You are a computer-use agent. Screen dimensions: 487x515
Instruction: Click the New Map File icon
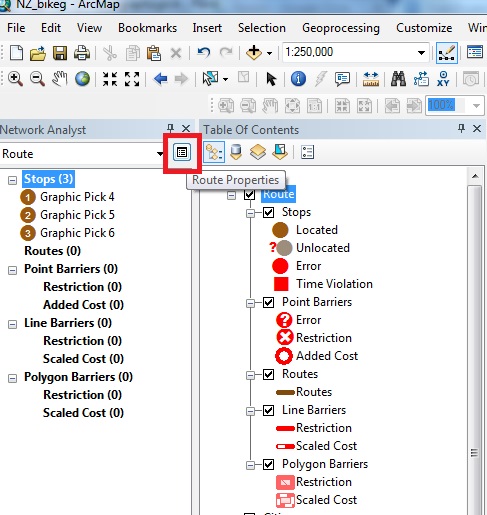[x=16, y=53]
